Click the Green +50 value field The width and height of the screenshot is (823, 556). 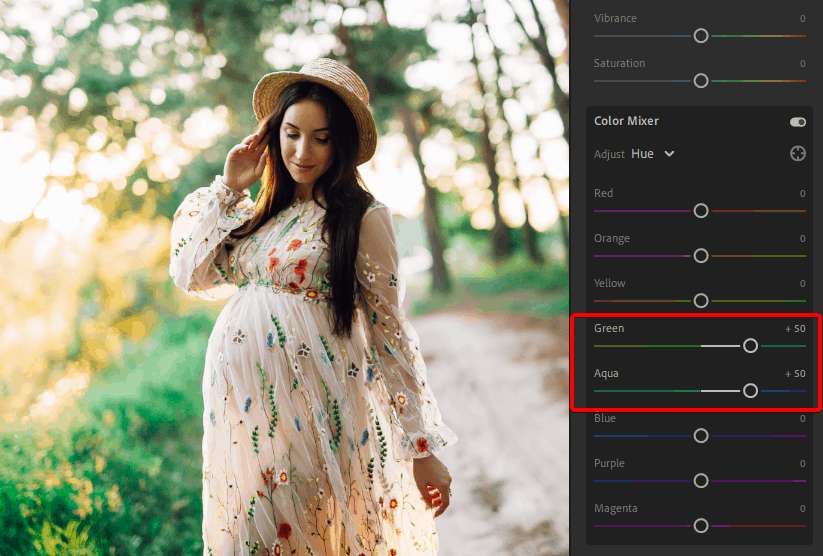click(x=795, y=329)
